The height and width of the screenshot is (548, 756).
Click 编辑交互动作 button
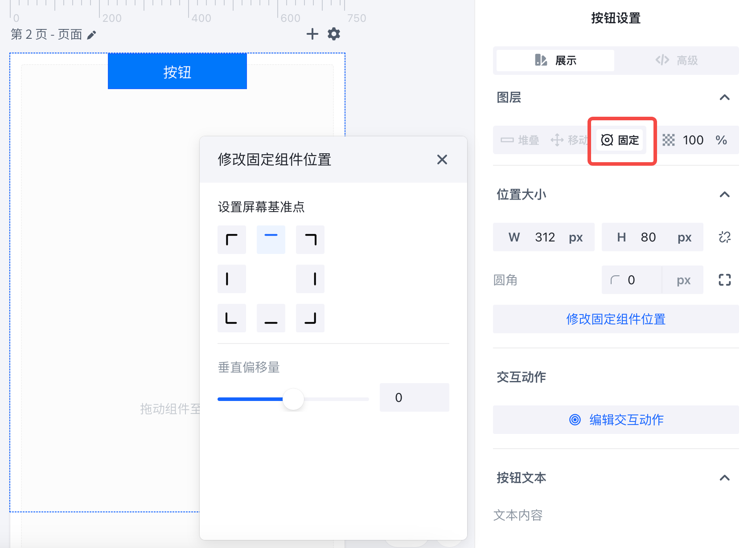[616, 420]
